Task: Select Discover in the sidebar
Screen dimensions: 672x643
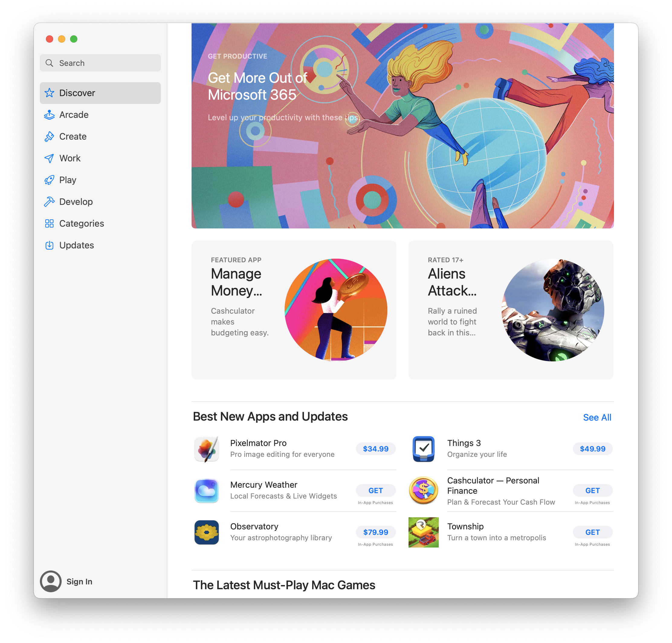Action: pos(100,93)
